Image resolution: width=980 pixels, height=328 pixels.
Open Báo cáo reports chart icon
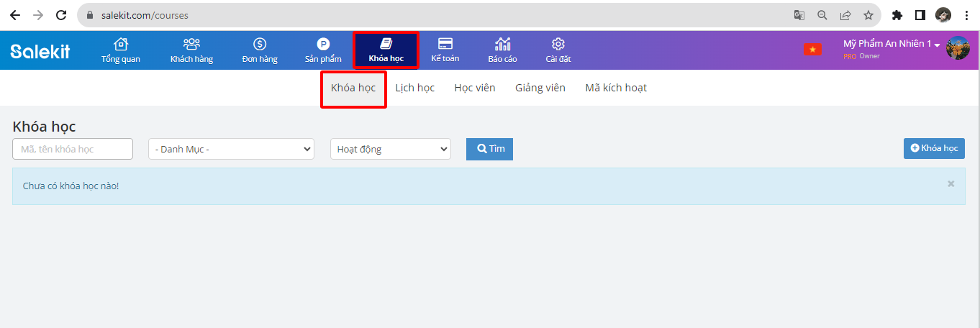tap(502, 45)
